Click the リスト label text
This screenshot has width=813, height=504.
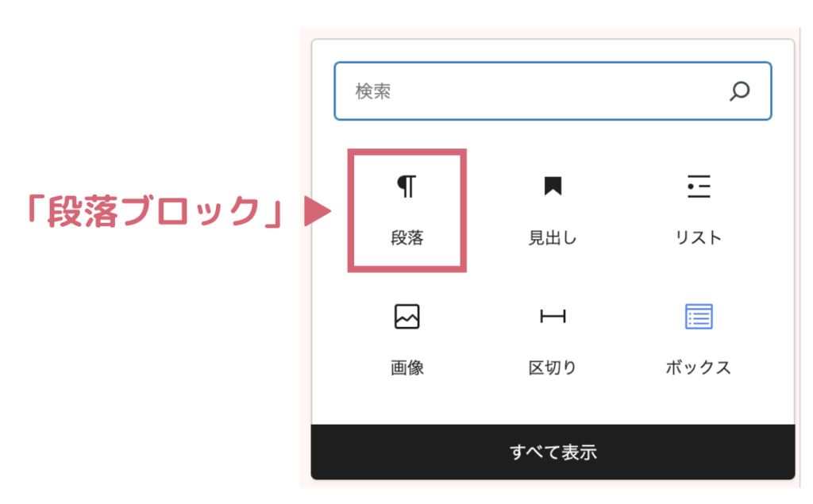click(699, 238)
